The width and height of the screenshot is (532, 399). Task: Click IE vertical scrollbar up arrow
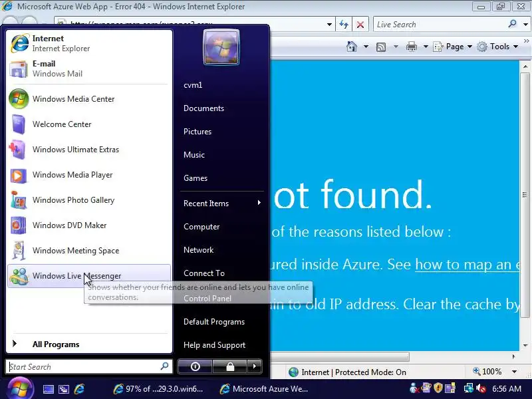(x=525, y=66)
